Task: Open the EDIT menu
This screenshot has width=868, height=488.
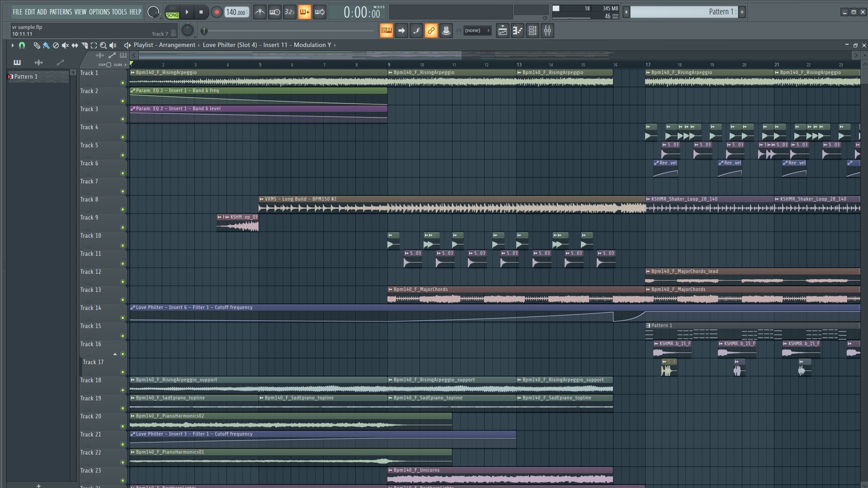Action: (x=30, y=12)
